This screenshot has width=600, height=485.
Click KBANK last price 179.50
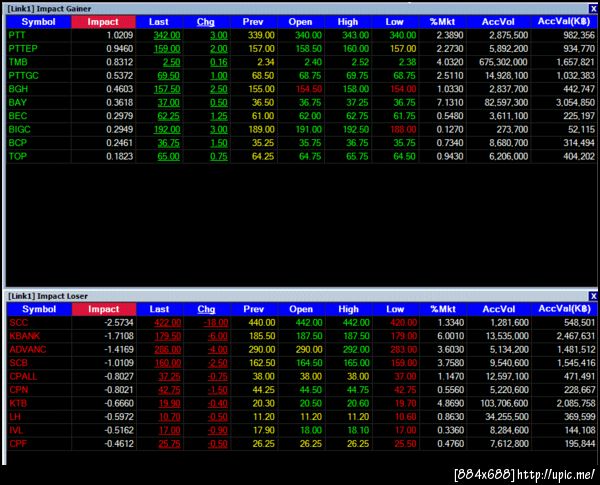168,336
